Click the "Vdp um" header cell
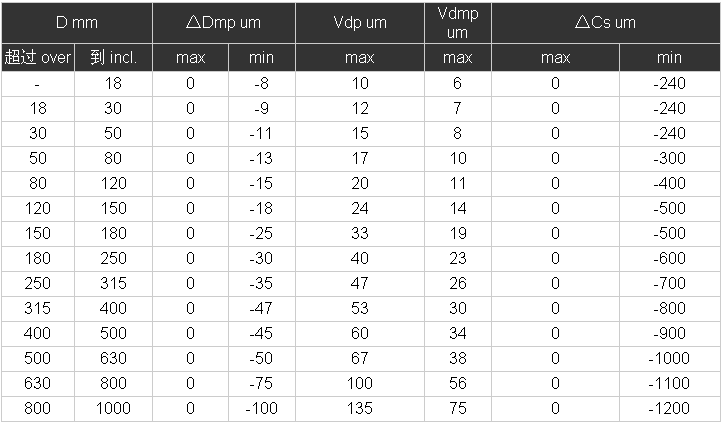 (359, 22)
